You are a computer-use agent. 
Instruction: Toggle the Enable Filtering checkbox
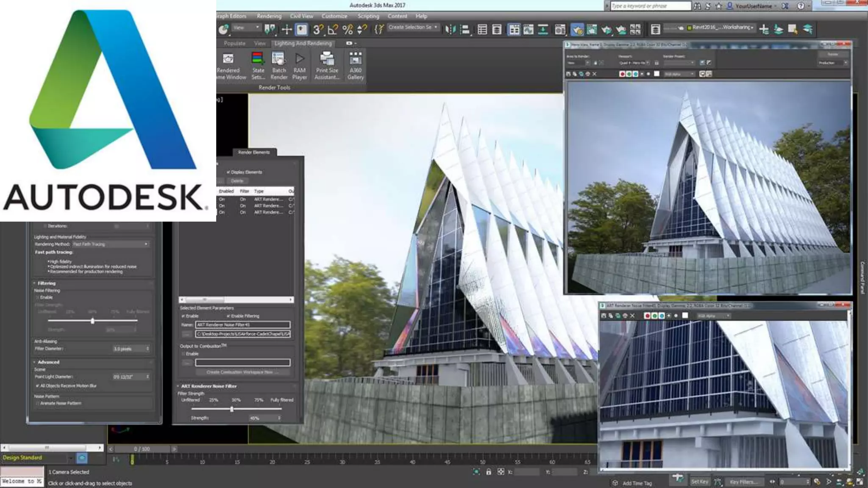(x=228, y=316)
